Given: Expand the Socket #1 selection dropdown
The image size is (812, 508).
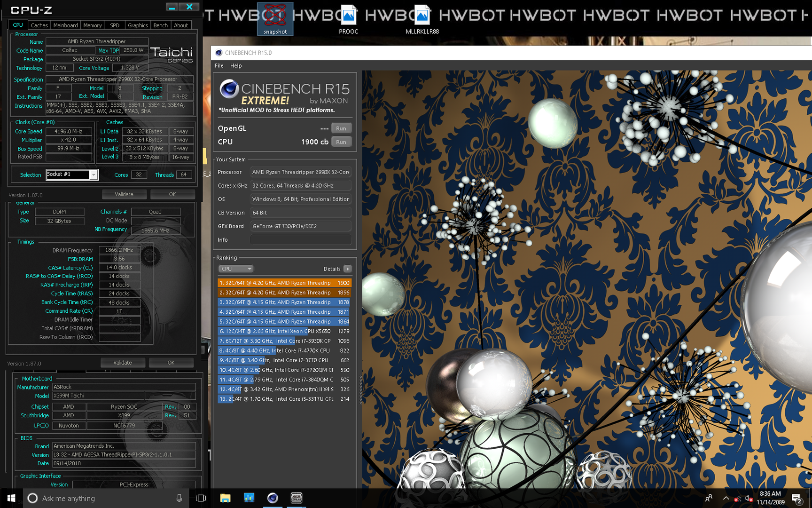Looking at the screenshot, I should tap(94, 175).
